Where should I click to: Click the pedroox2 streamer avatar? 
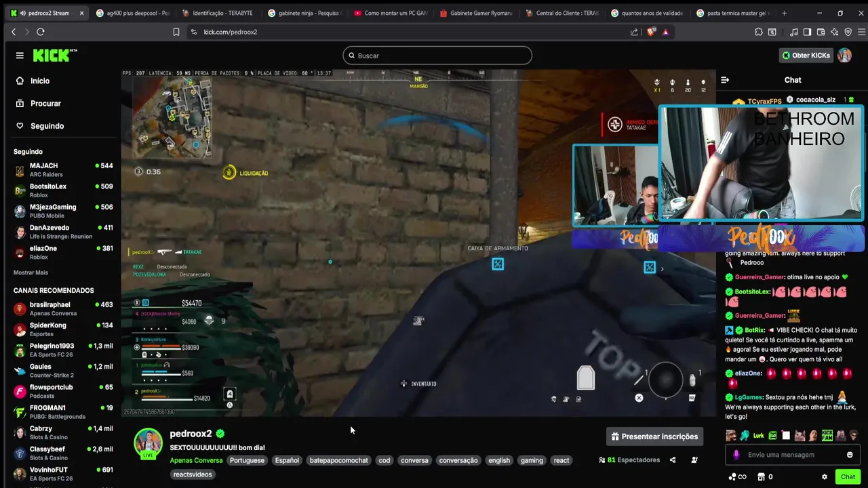tap(148, 443)
